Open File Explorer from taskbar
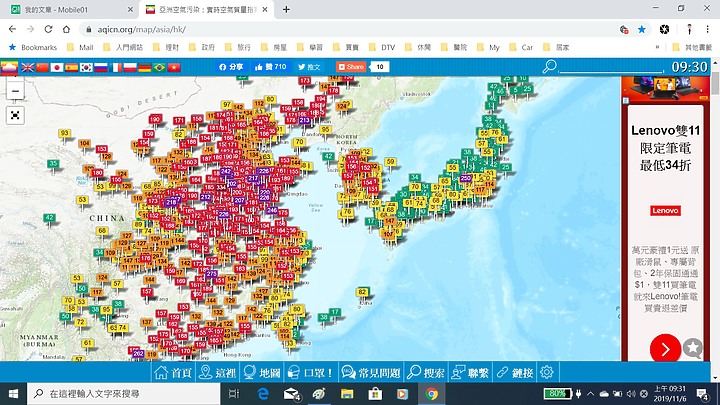720x405 pixels. point(347,394)
